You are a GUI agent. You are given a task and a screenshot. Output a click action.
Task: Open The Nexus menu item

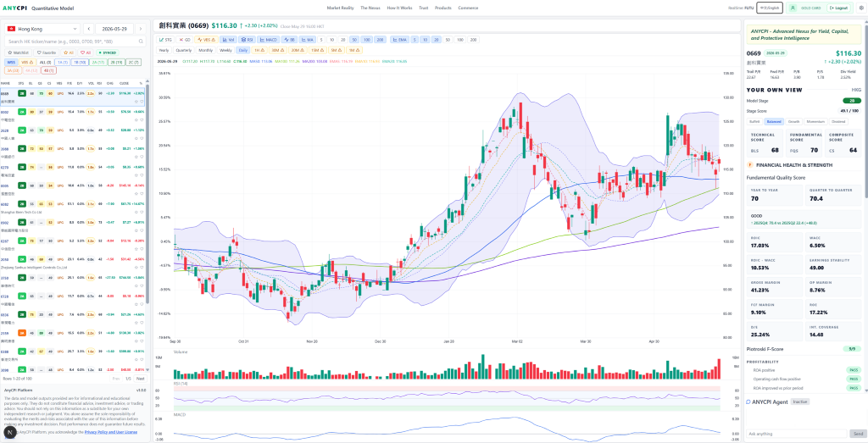coord(370,8)
